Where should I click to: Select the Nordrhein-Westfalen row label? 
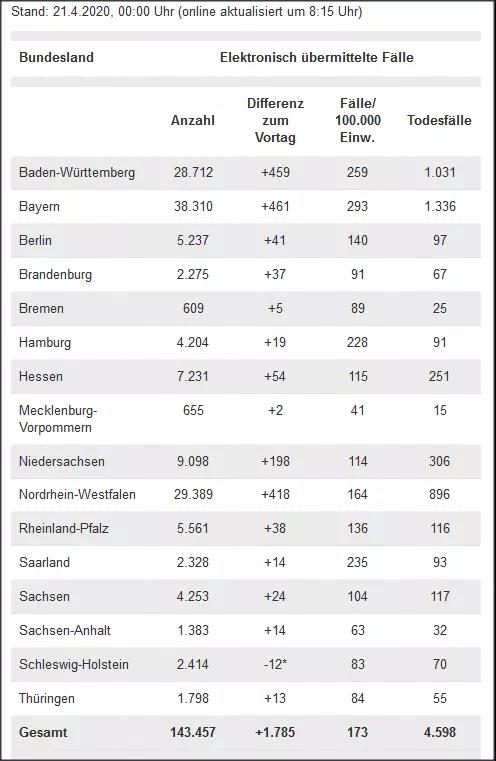click(77, 495)
